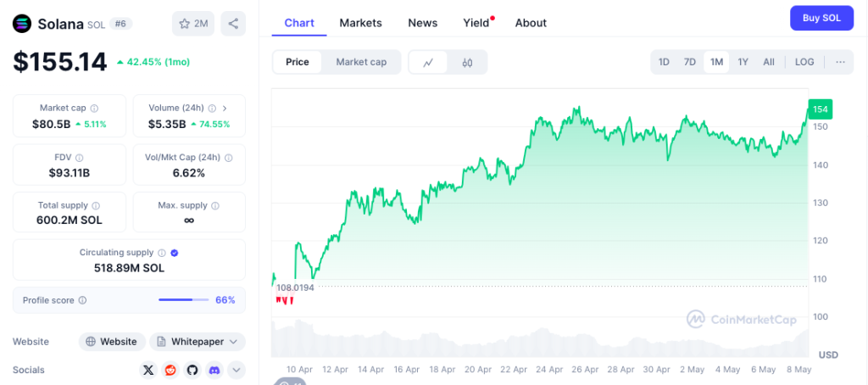This screenshot has height=385, width=868.
Task: Click the share icon button
Action: click(233, 23)
